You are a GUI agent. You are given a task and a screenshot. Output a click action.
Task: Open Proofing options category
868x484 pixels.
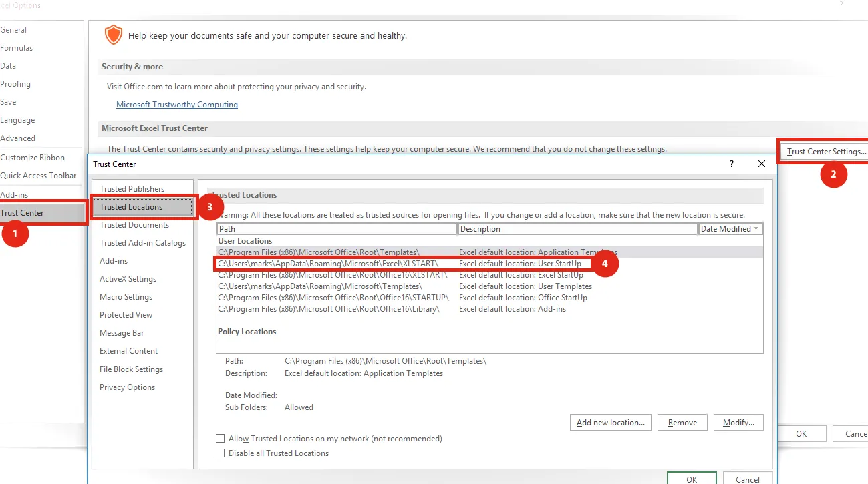(x=15, y=84)
